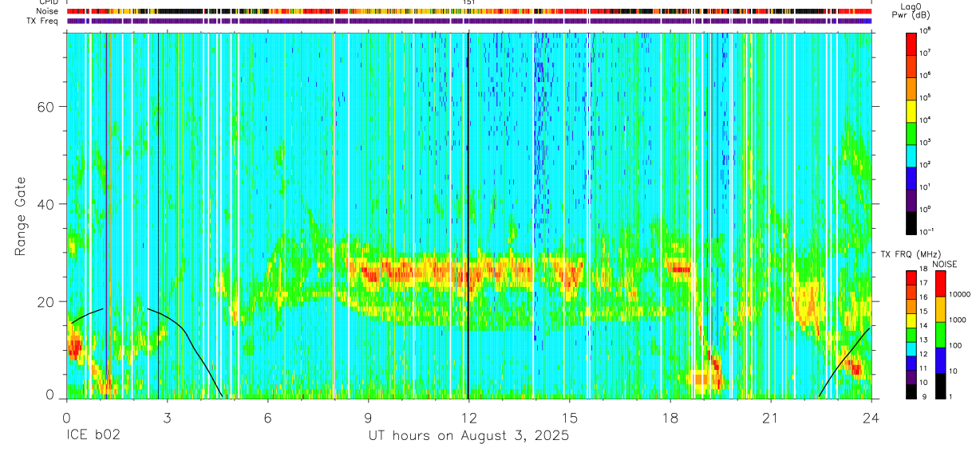Click the 'Range Gate' y-axis title
The width and height of the screenshot is (980, 452).
22,216
